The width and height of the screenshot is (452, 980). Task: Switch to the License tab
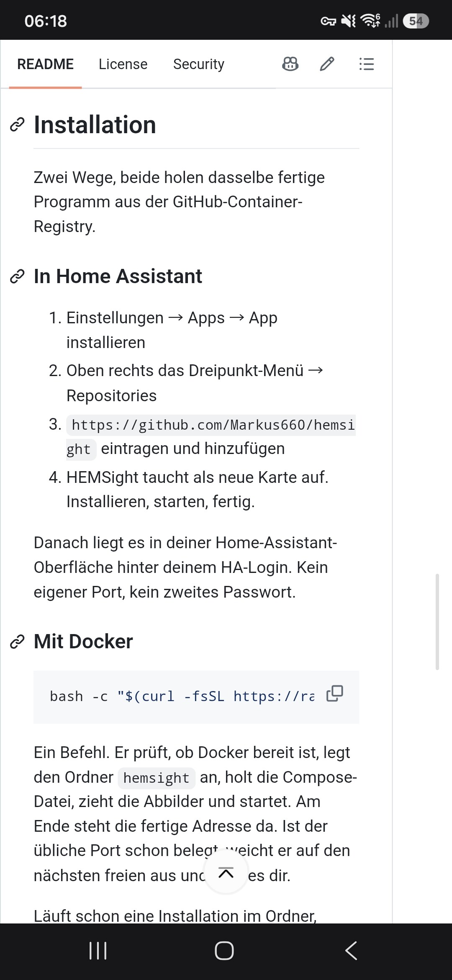(x=123, y=64)
